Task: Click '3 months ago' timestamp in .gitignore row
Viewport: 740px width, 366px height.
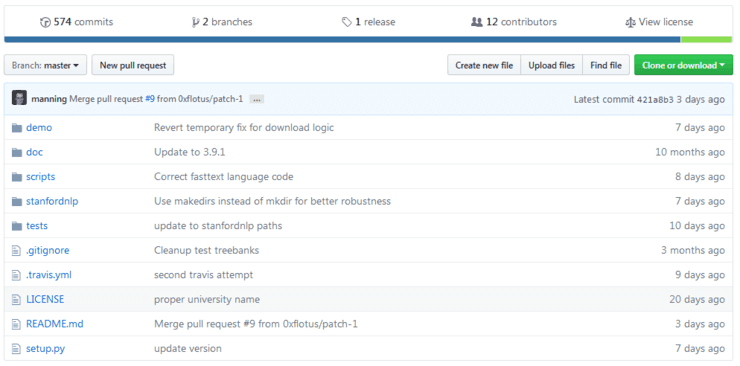Action: tap(693, 250)
